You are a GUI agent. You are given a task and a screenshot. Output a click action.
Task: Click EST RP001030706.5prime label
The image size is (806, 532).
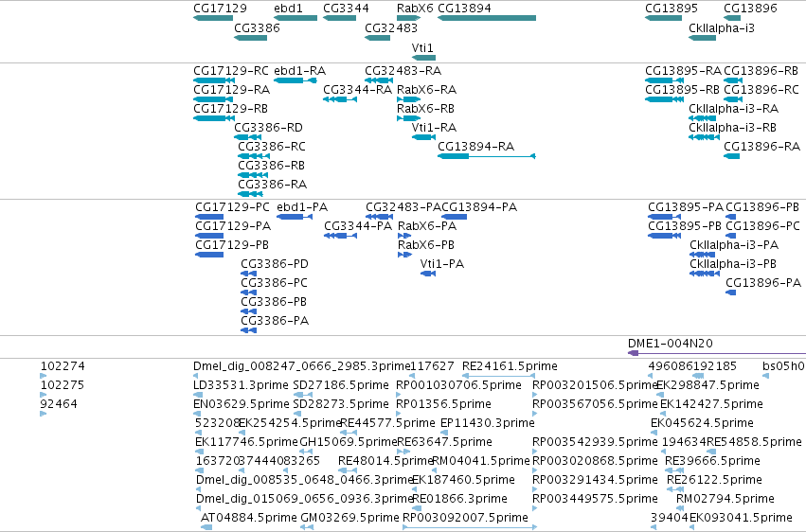pyautogui.click(x=458, y=385)
